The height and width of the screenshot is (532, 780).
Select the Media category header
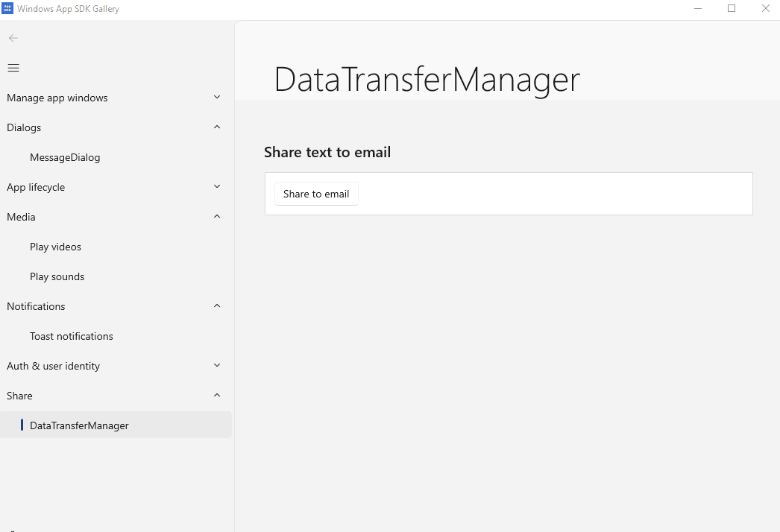pyautogui.click(x=21, y=217)
